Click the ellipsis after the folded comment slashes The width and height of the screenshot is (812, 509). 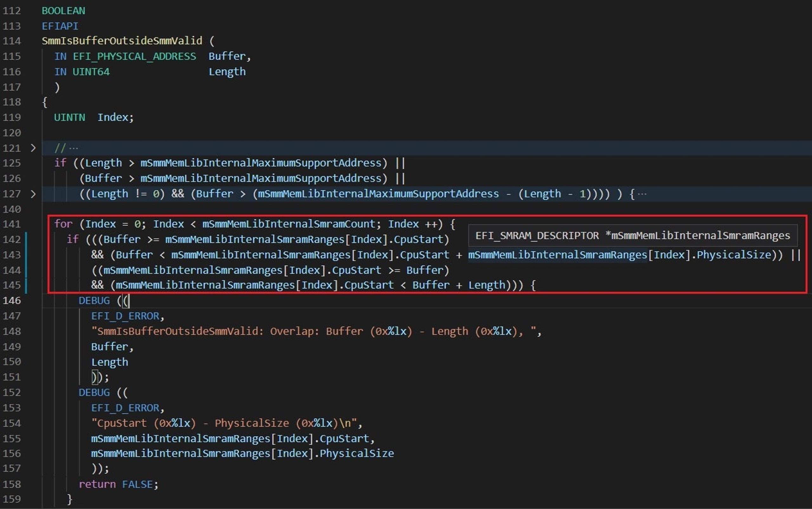74,148
